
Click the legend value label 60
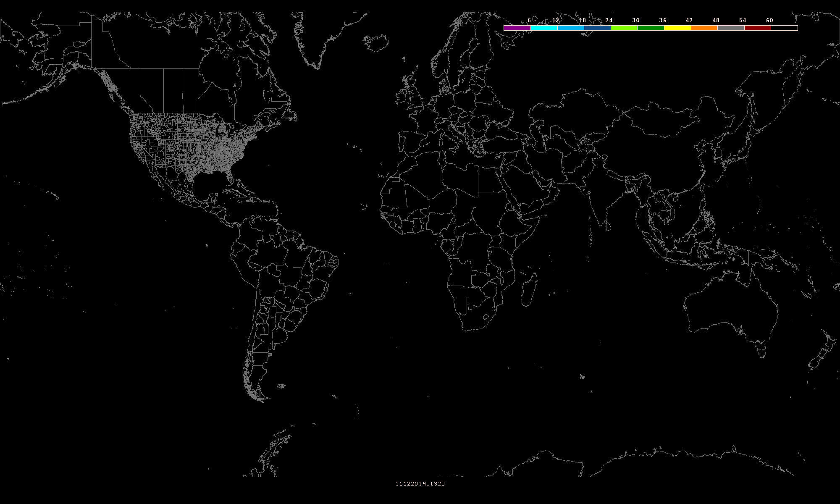tap(769, 20)
